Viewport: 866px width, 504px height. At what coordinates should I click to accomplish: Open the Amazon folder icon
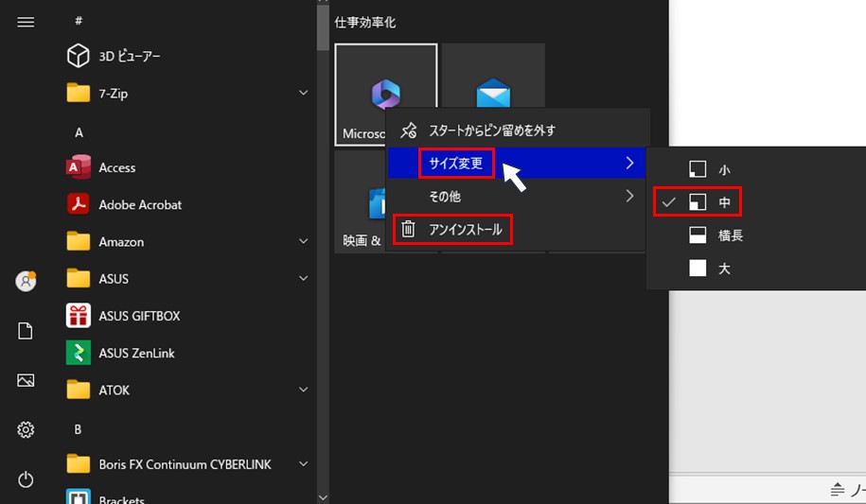point(78,241)
